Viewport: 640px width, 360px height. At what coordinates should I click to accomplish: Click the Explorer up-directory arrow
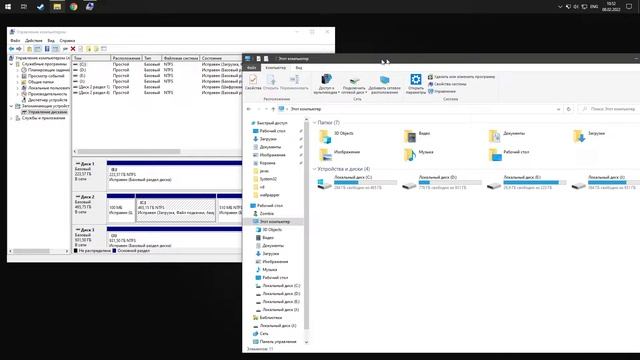273,109
